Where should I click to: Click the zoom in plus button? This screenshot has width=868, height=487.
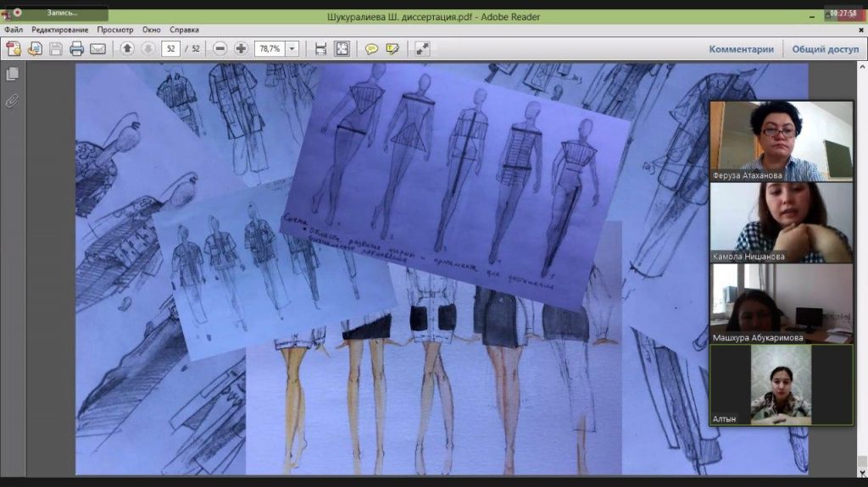[x=241, y=49]
